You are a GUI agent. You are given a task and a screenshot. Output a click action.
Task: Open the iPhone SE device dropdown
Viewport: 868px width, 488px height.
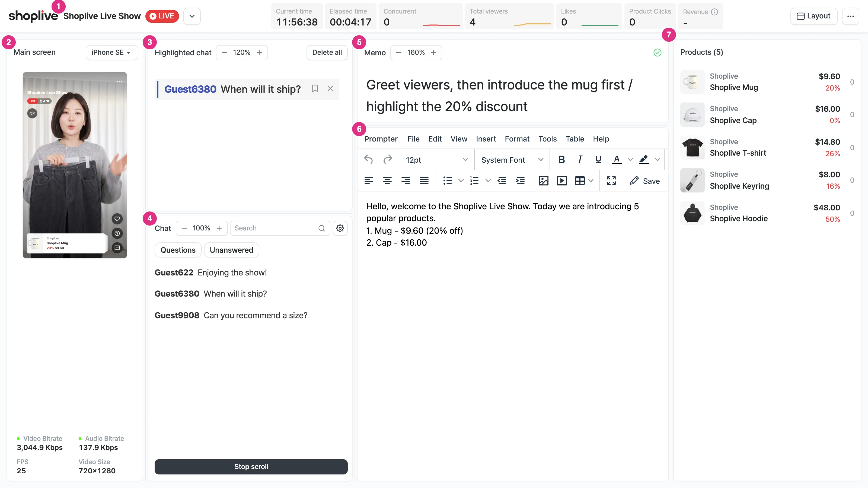[112, 53]
